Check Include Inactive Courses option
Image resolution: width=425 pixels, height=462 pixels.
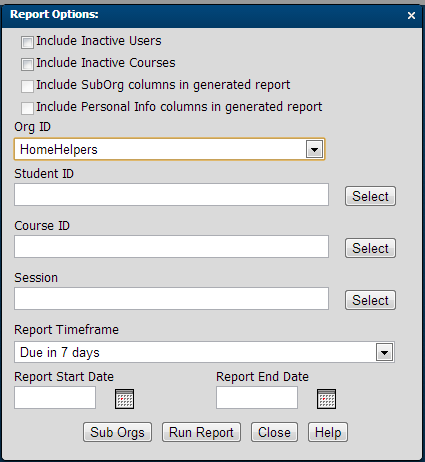[x=27, y=64]
